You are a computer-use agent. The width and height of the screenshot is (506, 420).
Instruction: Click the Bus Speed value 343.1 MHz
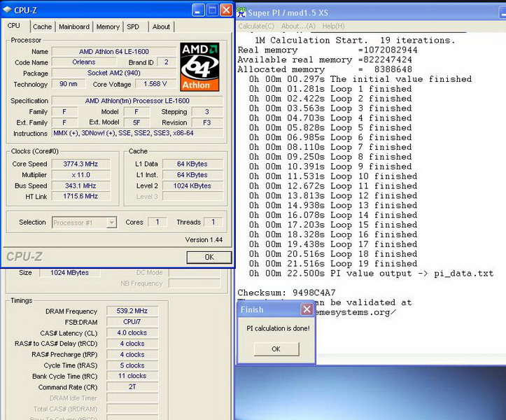coord(80,186)
